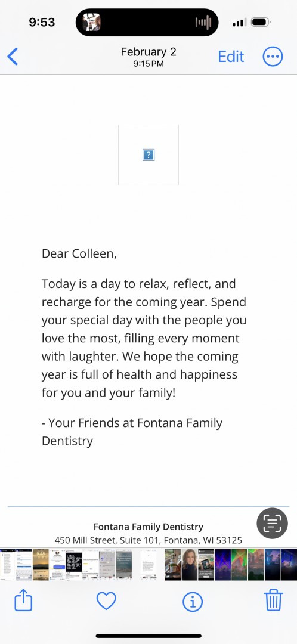Image resolution: width=297 pixels, height=644 pixels.
Task: Select the bottle photo thumbnail
Action: click(173, 564)
